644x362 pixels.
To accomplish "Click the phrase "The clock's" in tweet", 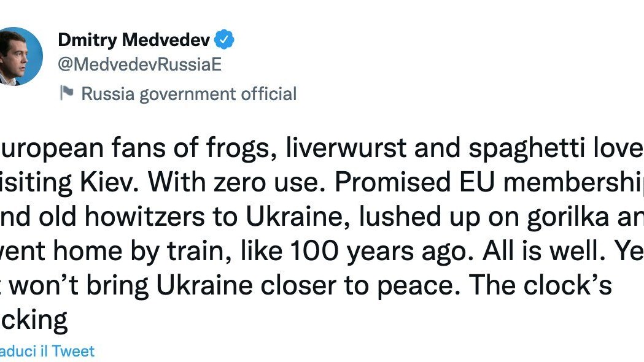I will click(x=534, y=287).
